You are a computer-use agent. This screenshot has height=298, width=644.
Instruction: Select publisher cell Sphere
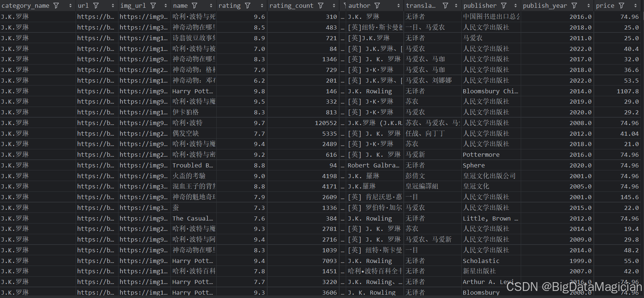[474, 165]
